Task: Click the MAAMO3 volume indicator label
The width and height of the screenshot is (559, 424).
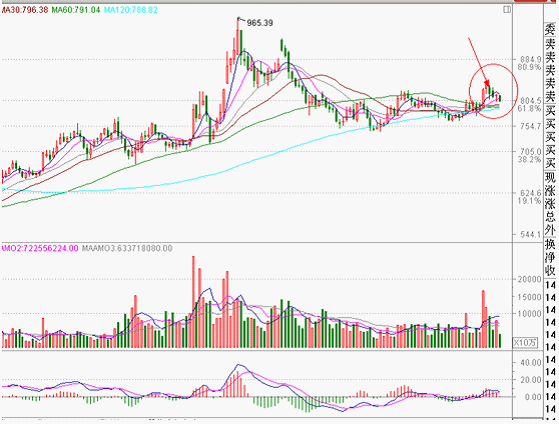Action: pyautogui.click(x=127, y=248)
